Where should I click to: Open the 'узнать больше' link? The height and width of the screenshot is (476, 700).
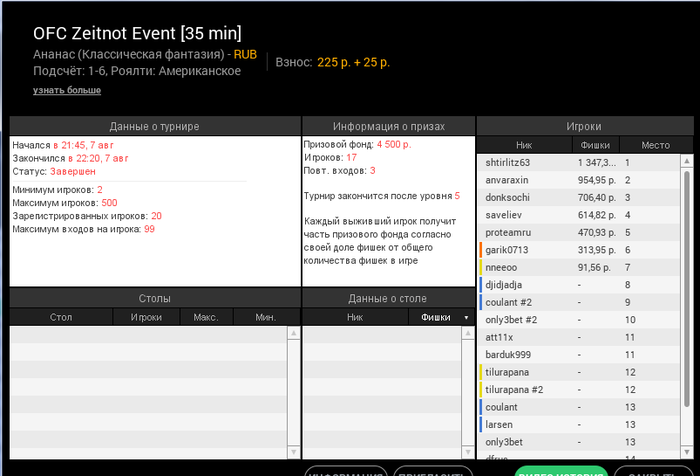67,90
